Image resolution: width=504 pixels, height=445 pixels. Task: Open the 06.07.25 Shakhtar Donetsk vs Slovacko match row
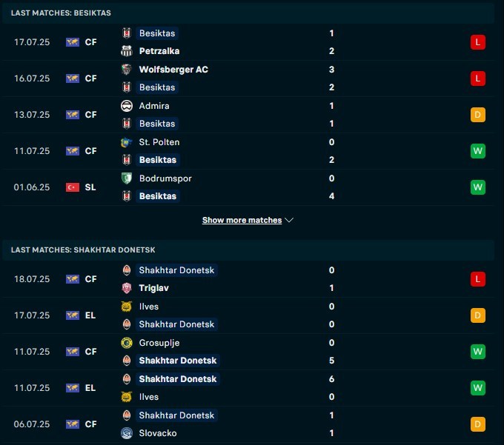(x=248, y=424)
